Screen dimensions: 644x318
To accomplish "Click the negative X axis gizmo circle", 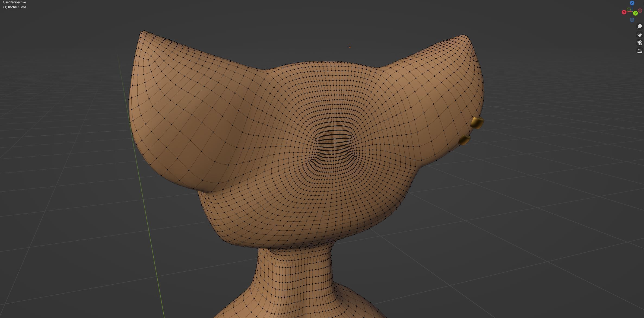I will coord(640,11).
